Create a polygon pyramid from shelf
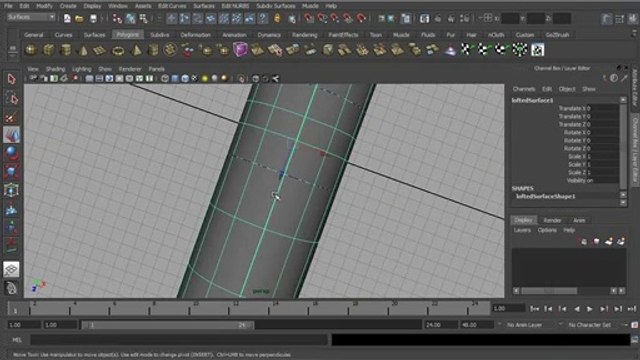Viewport: 640px width, 360px height. point(136,50)
